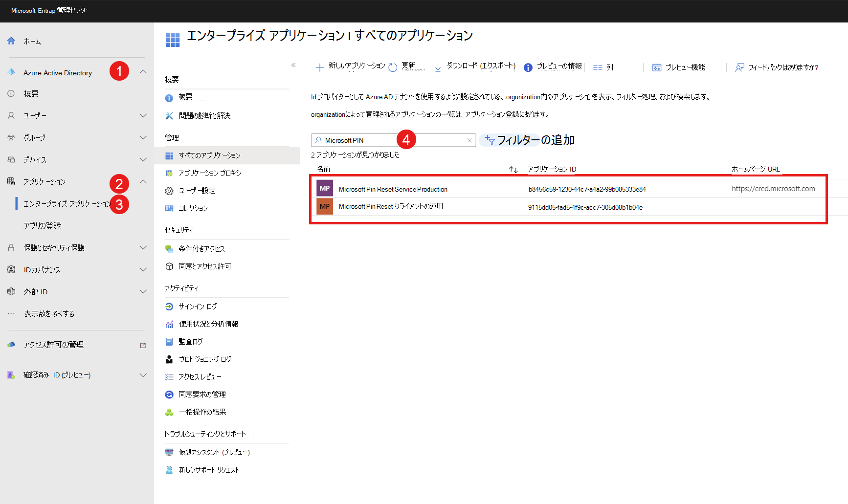Clear the search box with X

469,140
